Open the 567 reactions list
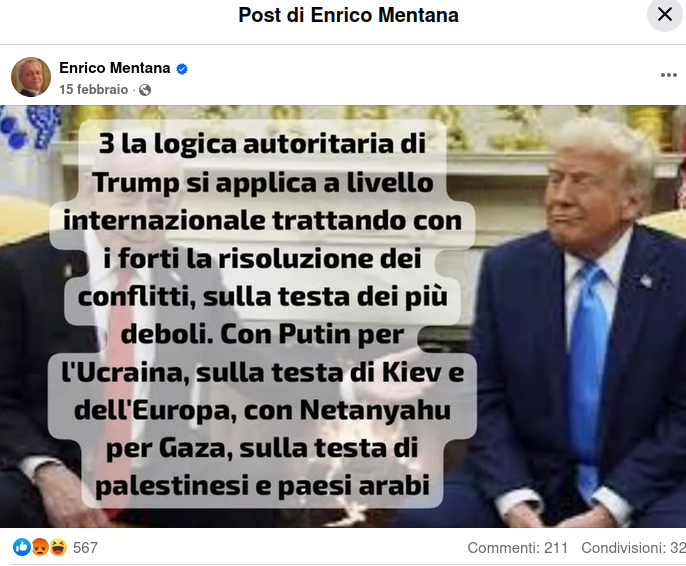 [x=85, y=548]
